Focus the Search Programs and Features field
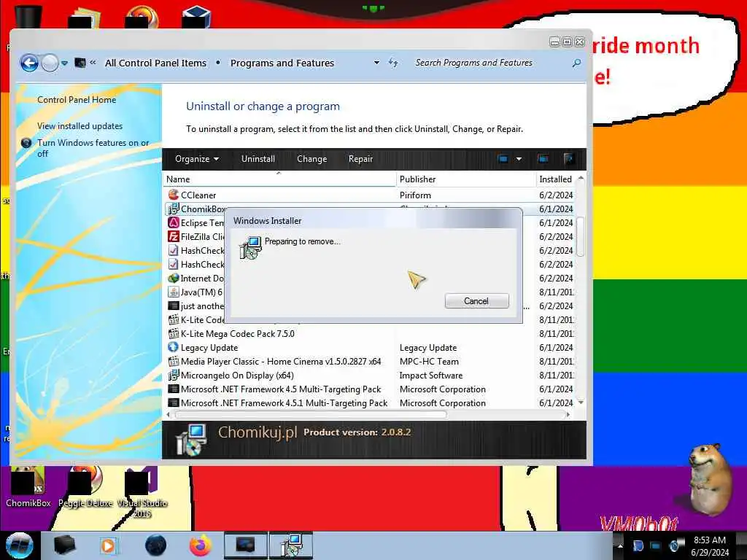Viewport: 747px width, 560px height. 491,63
